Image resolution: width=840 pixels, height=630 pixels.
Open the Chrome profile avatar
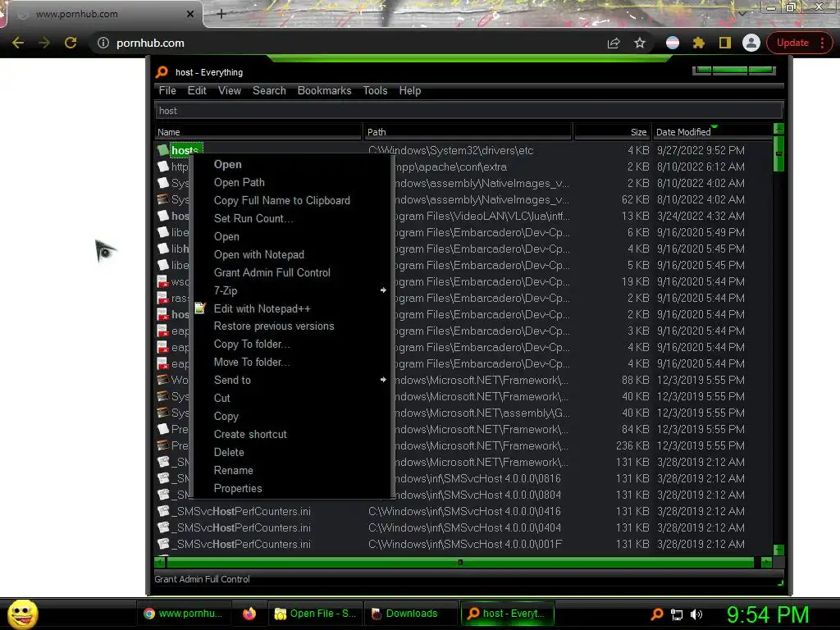(x=751, y=43)
